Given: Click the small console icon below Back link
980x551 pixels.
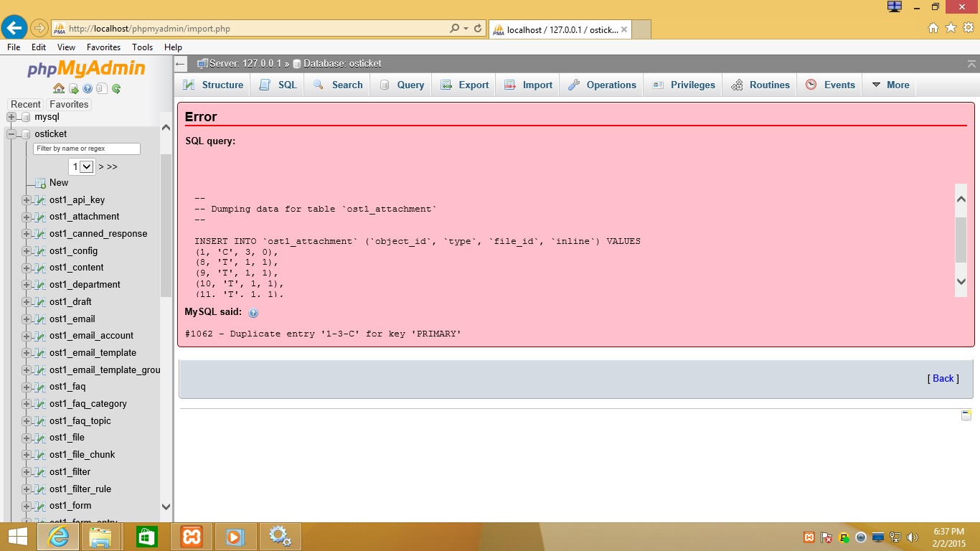Looking at the screenshot, I should pos(966,415).
